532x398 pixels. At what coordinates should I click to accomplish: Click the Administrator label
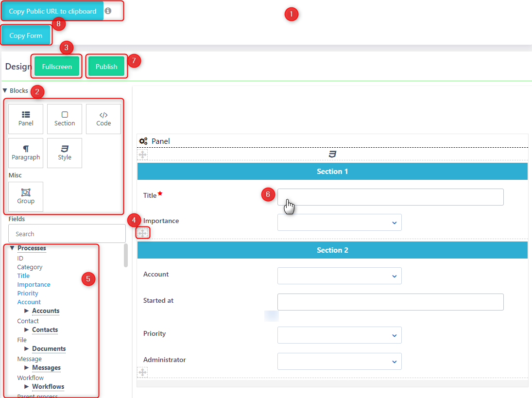(x=165, y=360)
